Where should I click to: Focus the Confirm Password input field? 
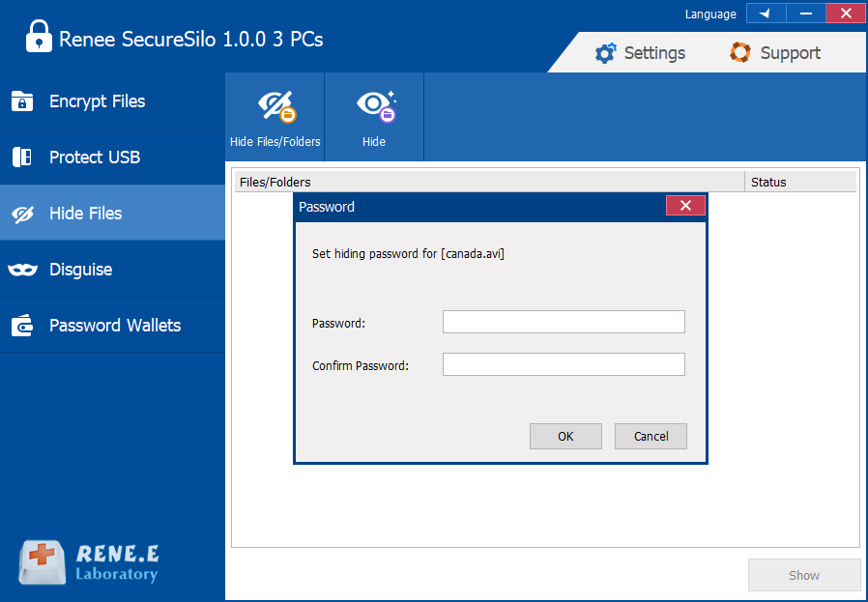pyautogui.click(x=564, y=364)
